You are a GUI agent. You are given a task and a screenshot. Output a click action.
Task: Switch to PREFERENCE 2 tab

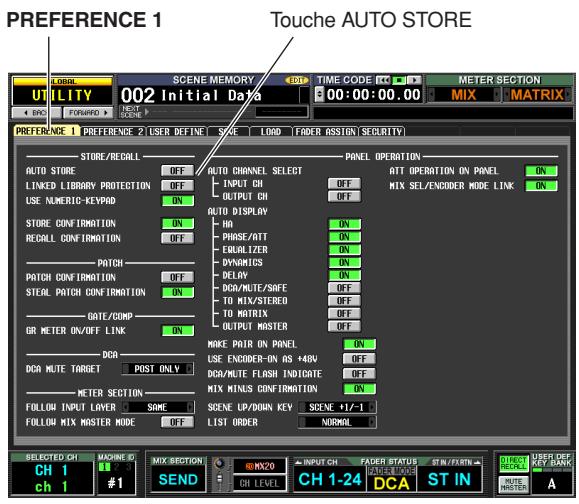(x=113, y=132)
